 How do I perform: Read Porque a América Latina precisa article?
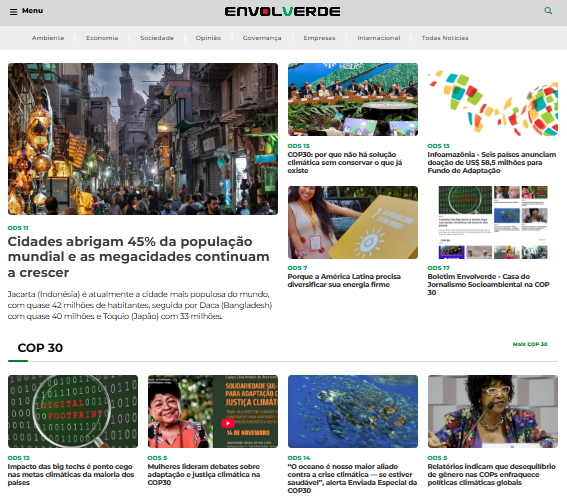(344, 280)
